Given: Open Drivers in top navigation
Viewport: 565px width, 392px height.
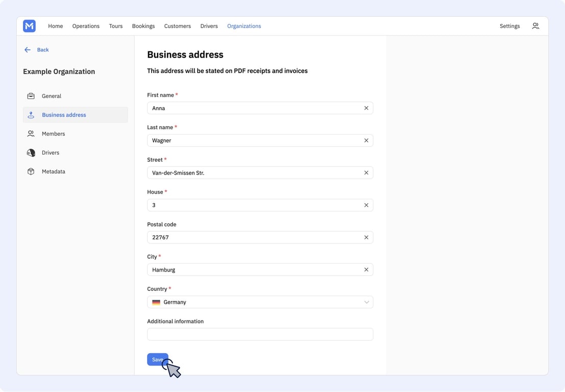Looking at the screenshot, I should coord(209,26).
